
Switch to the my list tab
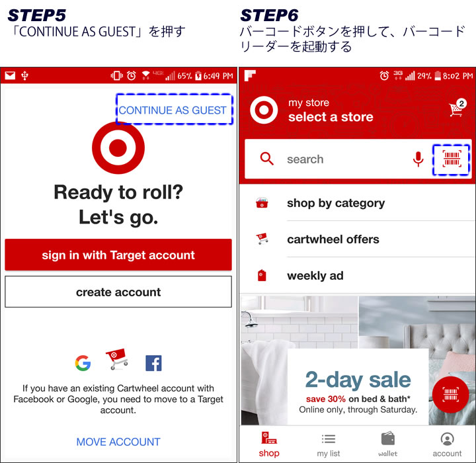pyautogui.click(x=329, y=445)
